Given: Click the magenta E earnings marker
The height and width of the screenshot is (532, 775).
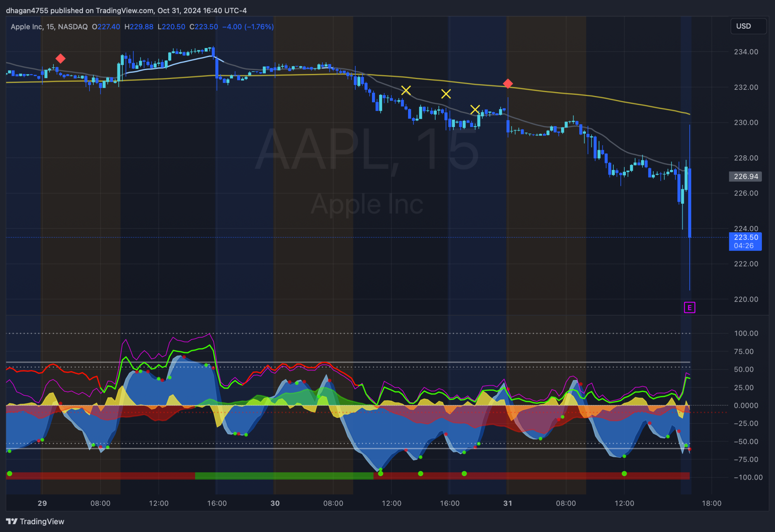Looking at the screenshot, I should pos(689,308).
